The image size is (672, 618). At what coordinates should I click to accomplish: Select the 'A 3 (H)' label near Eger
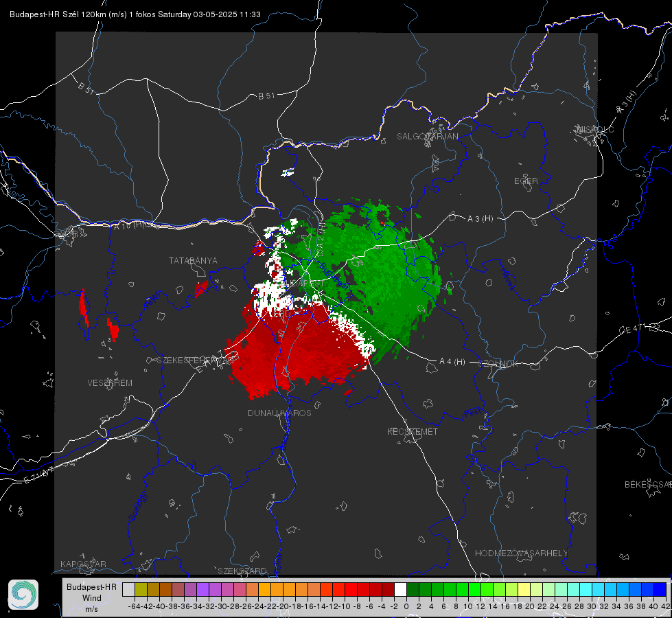point(480,219)
